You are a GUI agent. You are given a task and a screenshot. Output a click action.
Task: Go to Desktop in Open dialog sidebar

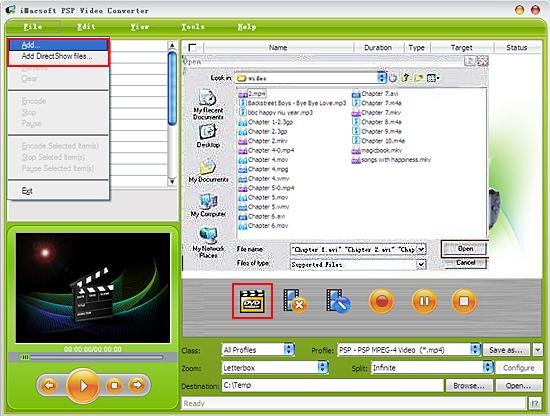tap(208, 136)
